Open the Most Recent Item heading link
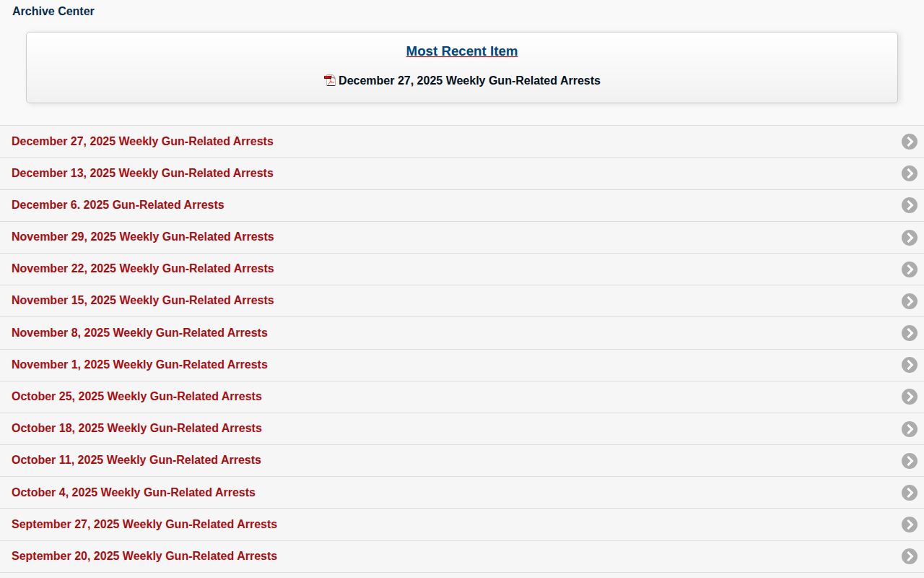Screen dimensions: 924x578 462,51
